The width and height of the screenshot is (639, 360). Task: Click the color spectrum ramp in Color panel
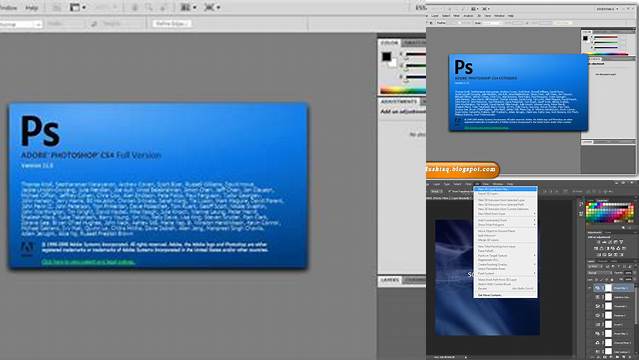(x=403, y=90)
